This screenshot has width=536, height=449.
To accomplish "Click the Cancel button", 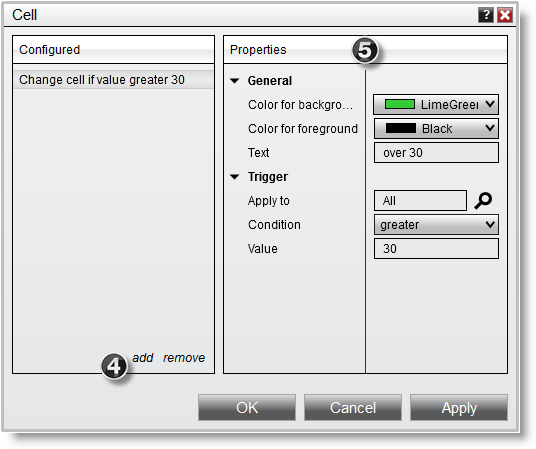I will [353, 408].
